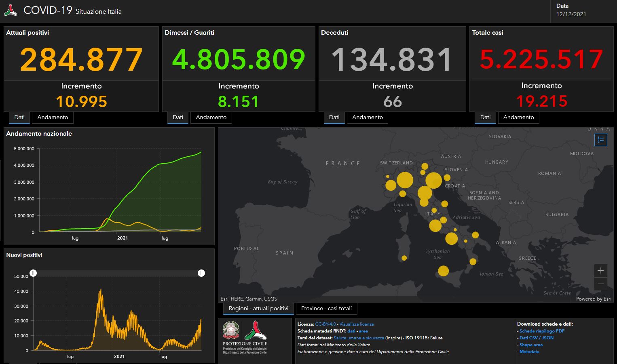Select the Sardinia bubble on the map
Image resolution: width=617 pixels, height=364 pixels.
404,258
